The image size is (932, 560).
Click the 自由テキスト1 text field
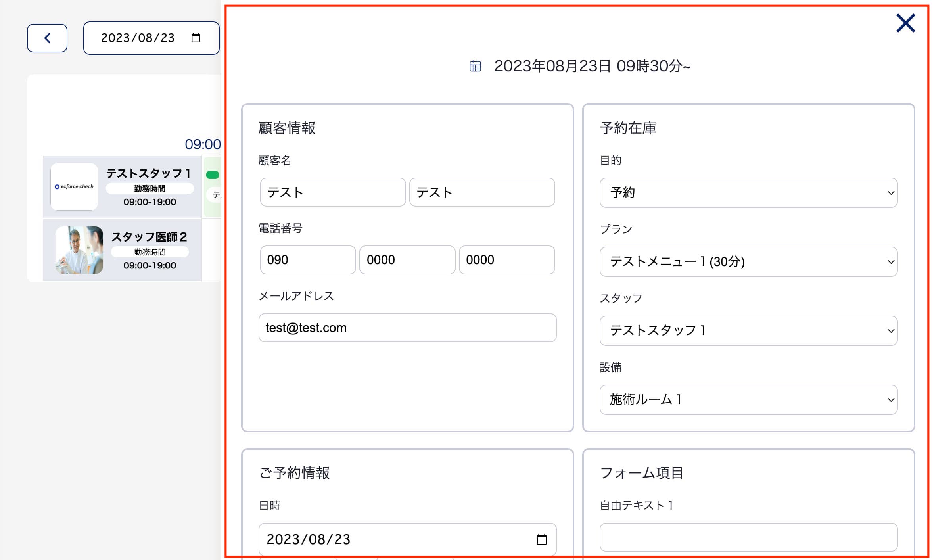(x=748, y=537)
